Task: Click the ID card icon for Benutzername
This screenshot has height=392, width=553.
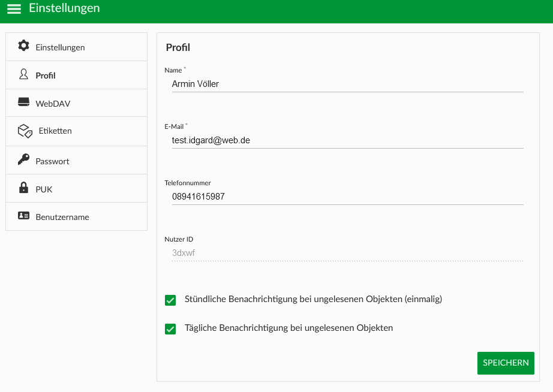Action: (x=23, y=215)
